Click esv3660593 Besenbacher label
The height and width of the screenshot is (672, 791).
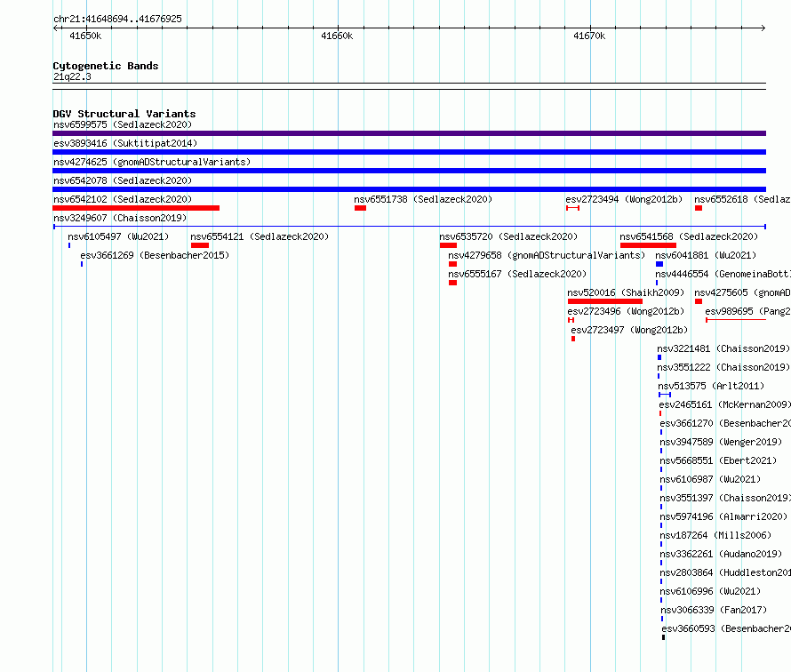tap(726, 628)
